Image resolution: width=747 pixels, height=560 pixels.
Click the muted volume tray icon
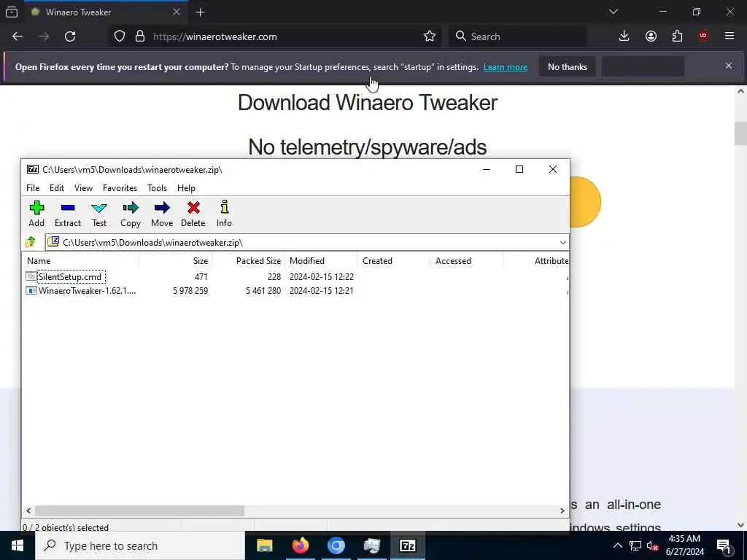pos(652,546)
